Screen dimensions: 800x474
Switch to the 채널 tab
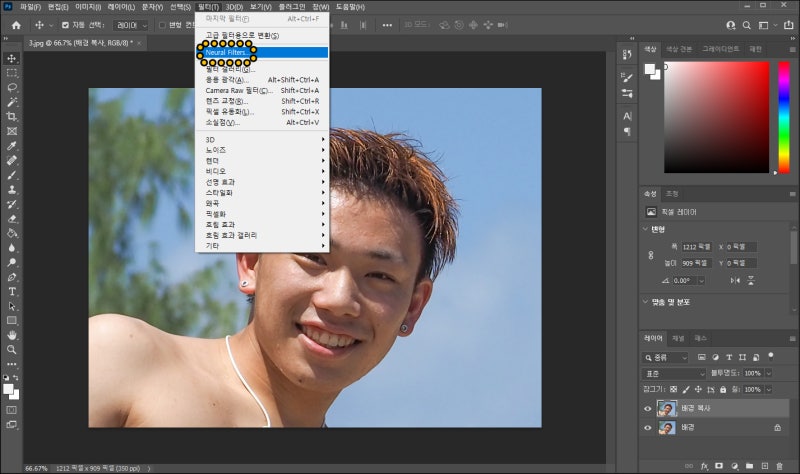(x=678, y=338)
